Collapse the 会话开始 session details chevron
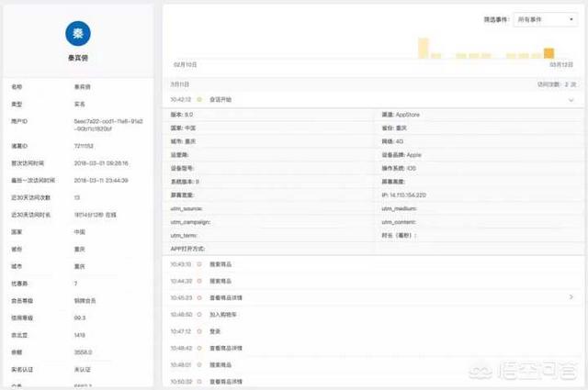 tap(571, 99)
